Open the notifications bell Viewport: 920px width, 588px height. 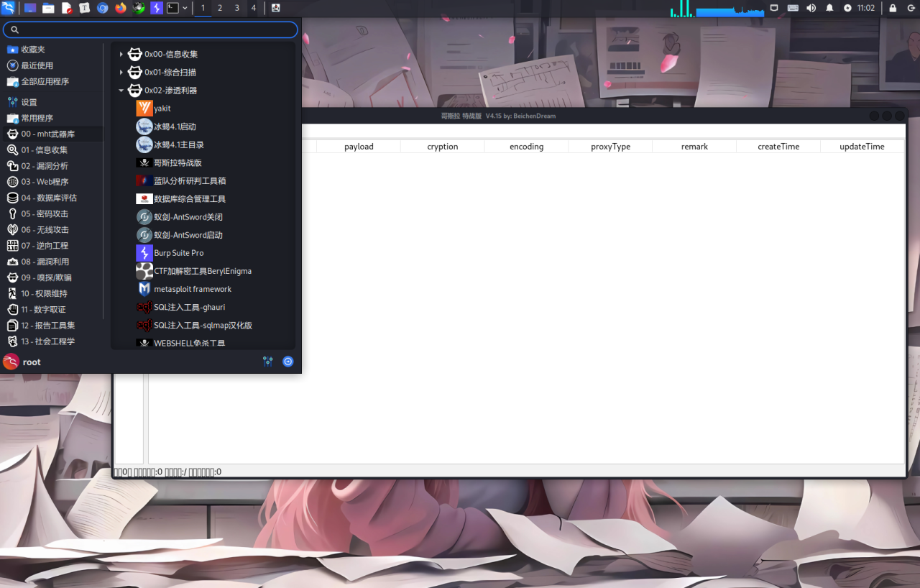829,8
